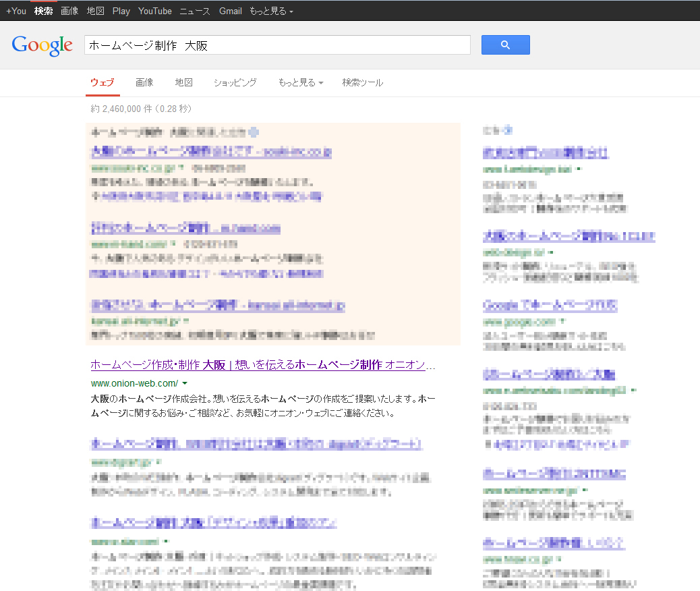Click the blue magnifier search button
The width and height of the screenshot is (700, 591).
505,45
